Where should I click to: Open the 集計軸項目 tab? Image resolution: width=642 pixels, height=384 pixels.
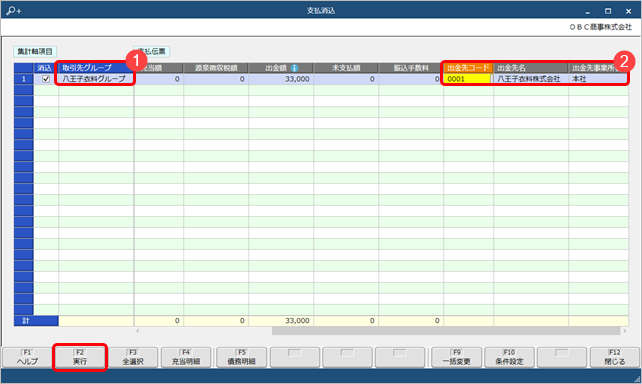coord(35,52)
